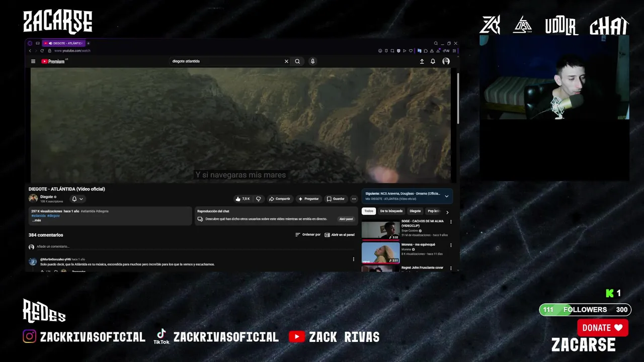Open the Ordenar por comment sort menu

(308, 235)
